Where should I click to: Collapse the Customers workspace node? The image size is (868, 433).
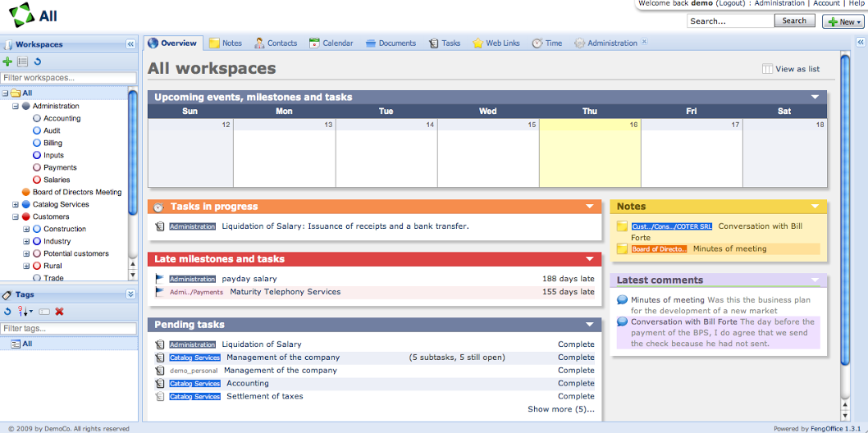coord(16,216)
